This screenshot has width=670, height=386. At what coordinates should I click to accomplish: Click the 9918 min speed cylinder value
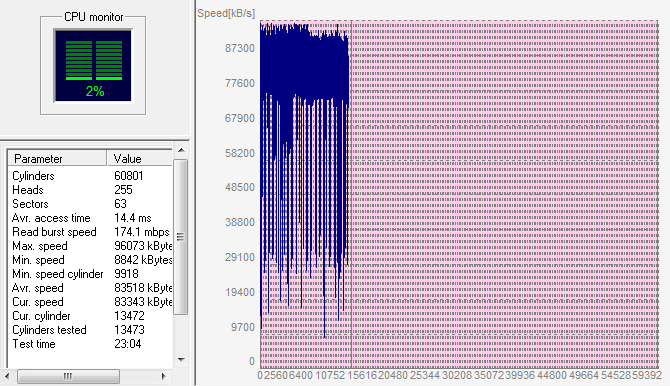[126, 274]
